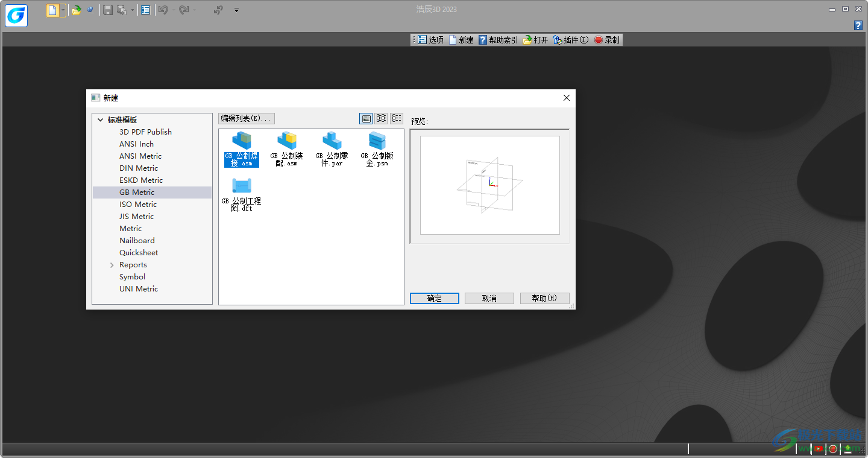Select the Reports tree item
The image size is (868, 458).
(x=133, y=265)
